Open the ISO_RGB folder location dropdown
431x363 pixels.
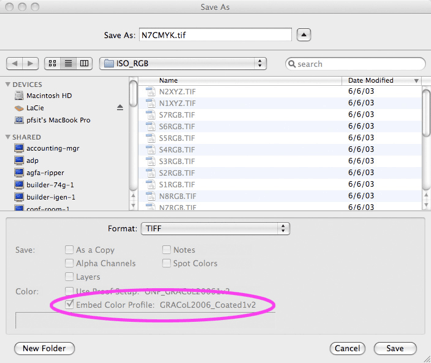tap(183, 63)
